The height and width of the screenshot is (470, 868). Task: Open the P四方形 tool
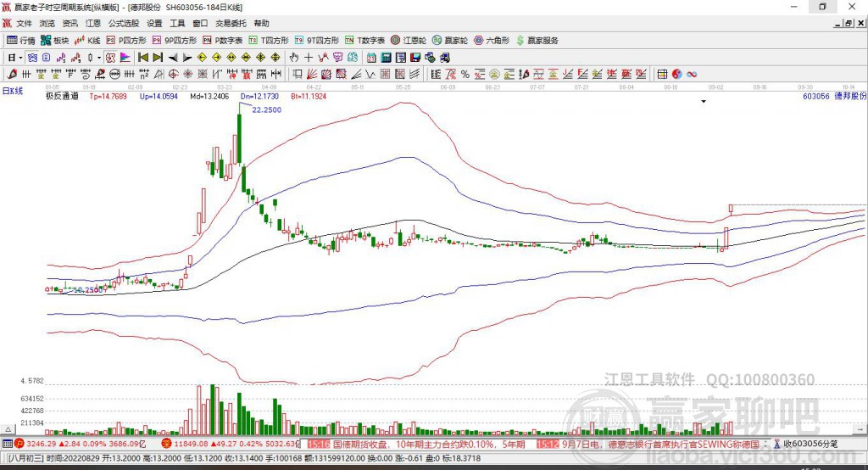(x=126, y=41)
